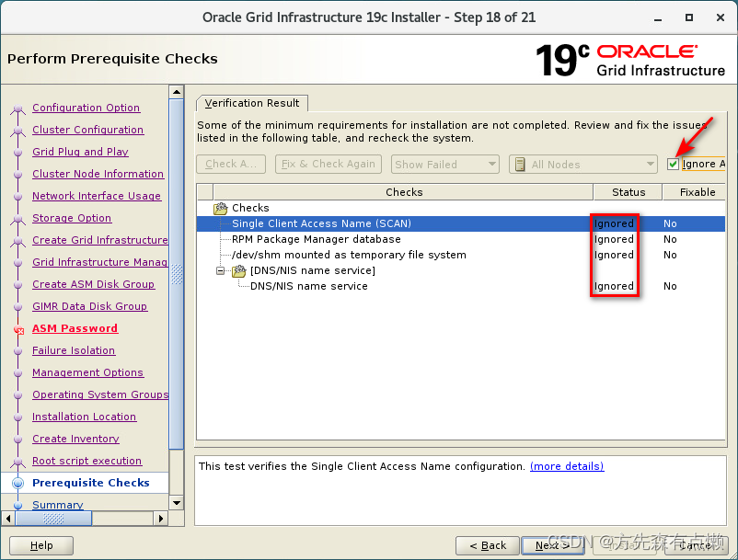Image resolution: width=738 pixels, height=560 pixels.
Task: Select /dev/shm mounted as temporary file system
Action: 349,255
